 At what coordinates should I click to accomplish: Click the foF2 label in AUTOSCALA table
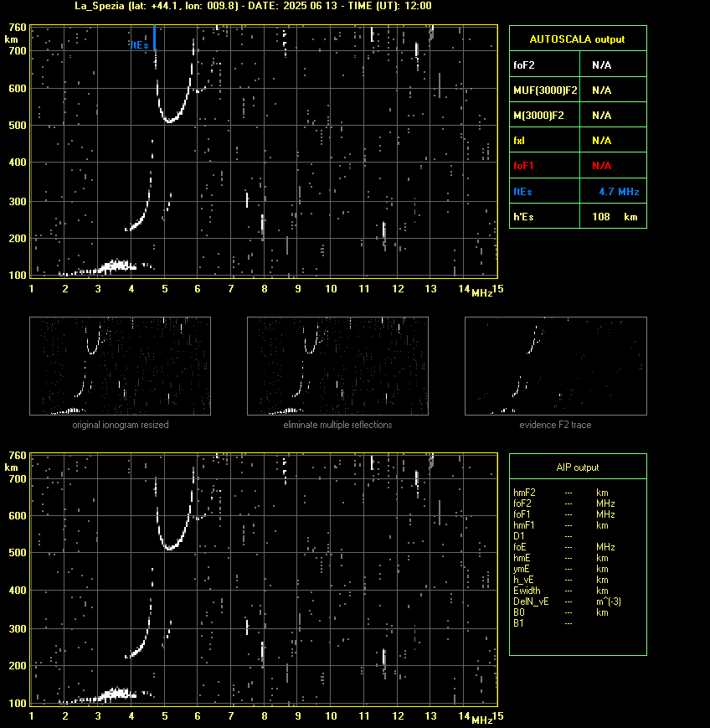click(x=524, y=65)
